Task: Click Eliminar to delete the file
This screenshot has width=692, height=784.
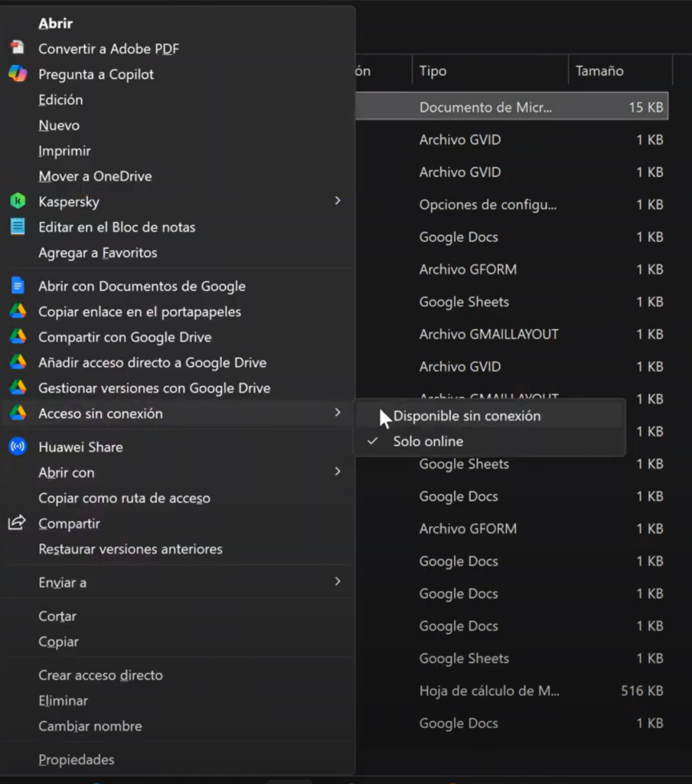Action: point(64,701)
